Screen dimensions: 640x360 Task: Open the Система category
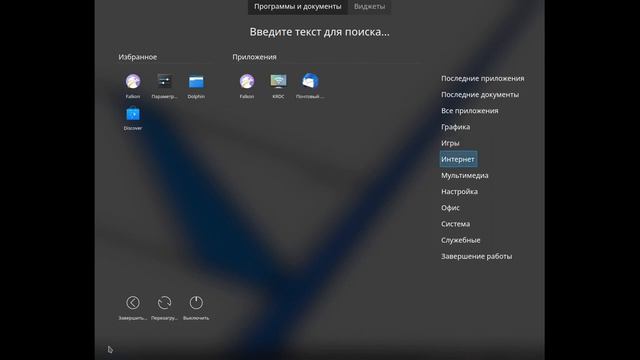(456, 224)
